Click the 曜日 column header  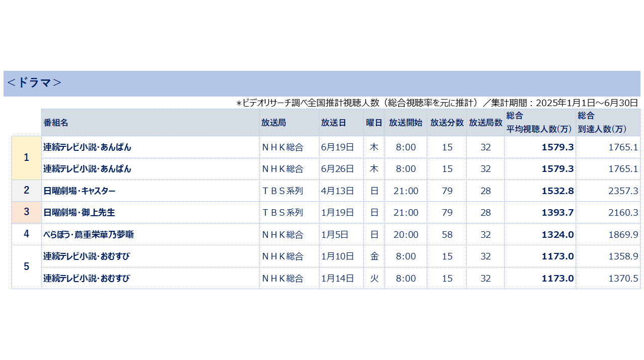coord(374,123)
